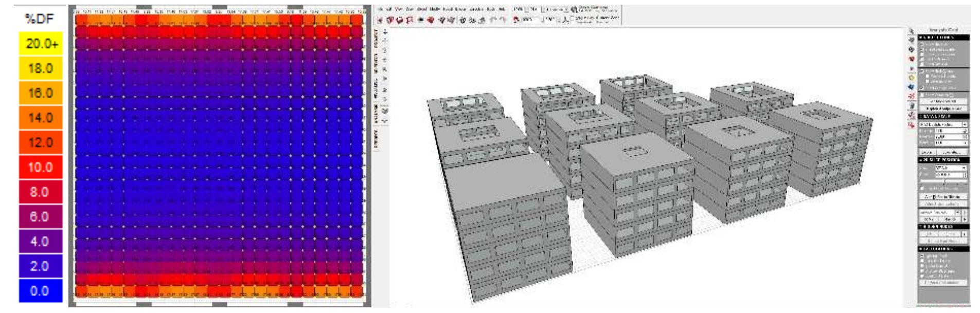980x313 pixels.
Task: Click the calendar icon next to the date field
Action: (x=574, y=9)
